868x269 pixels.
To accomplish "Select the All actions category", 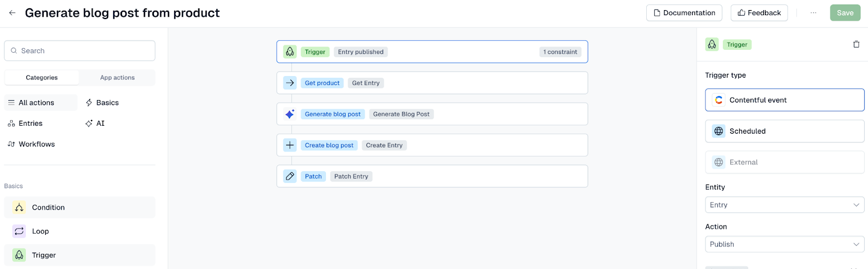I will point(41,102).
